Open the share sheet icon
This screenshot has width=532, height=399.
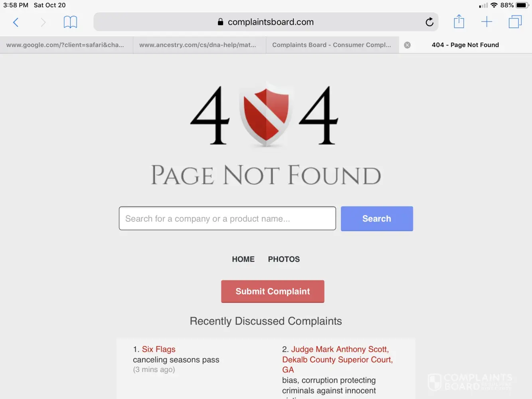459,22
